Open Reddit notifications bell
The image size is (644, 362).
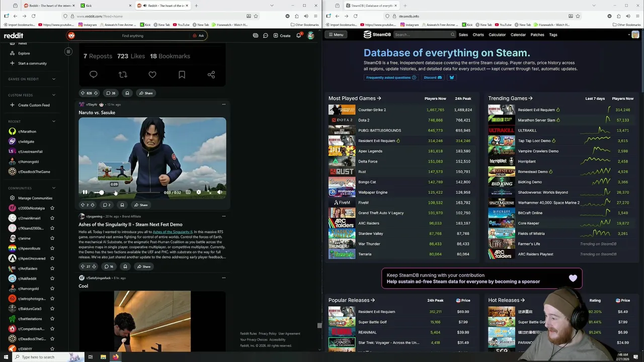click(298, 36)
